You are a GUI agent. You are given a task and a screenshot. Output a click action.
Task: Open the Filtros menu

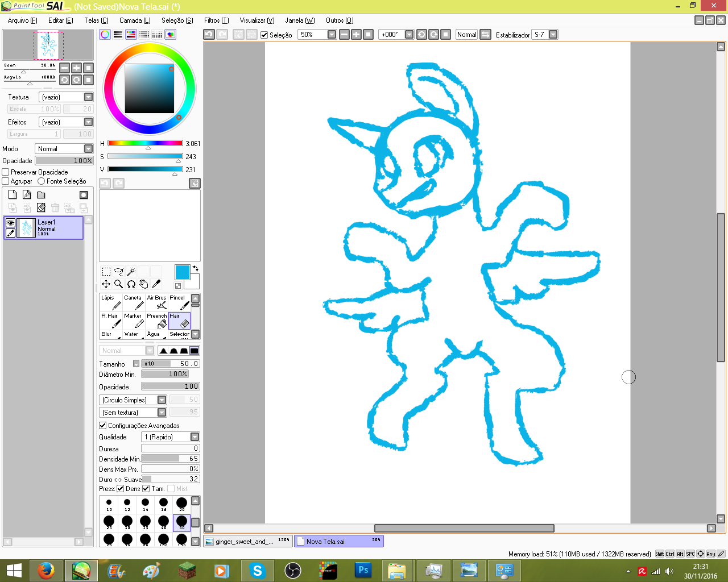coord(216,20)
